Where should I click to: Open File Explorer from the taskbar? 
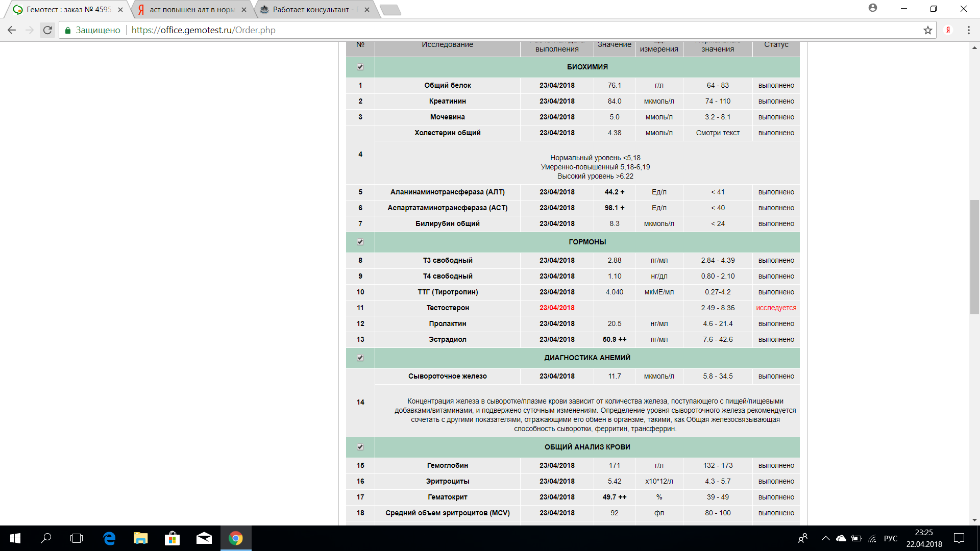pyautogui.click(x=141, y=538)
